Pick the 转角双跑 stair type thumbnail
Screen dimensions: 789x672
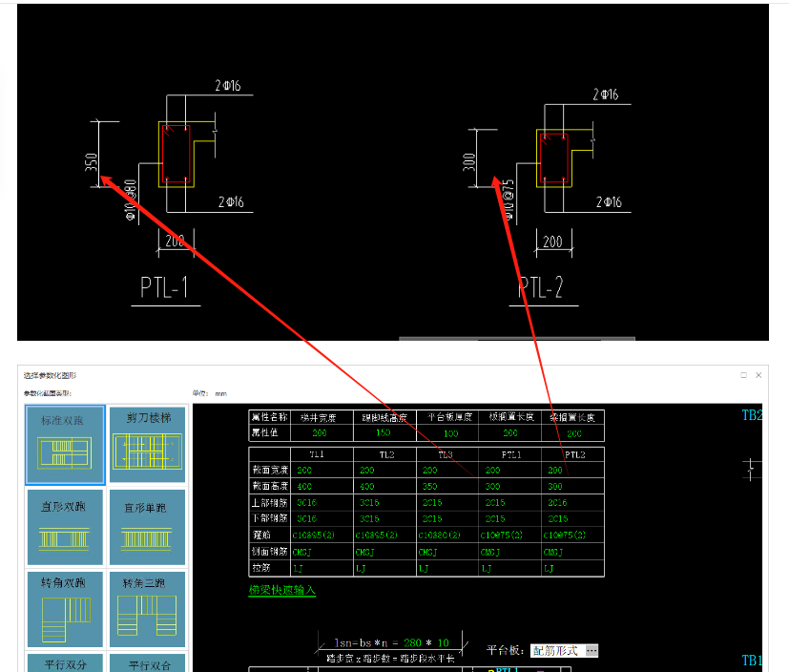[x=65, y=609]
